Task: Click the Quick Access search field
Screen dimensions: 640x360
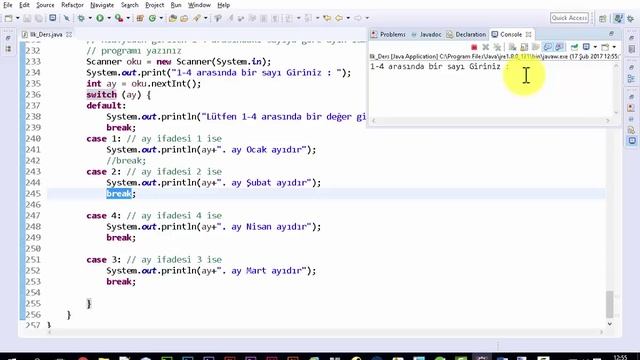Action: [x=569, y=18]
